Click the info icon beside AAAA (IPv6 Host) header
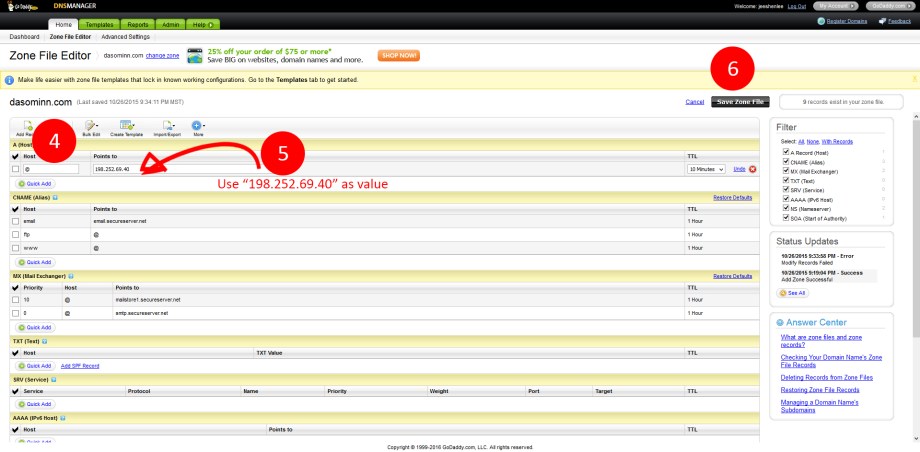 point(62,418)
